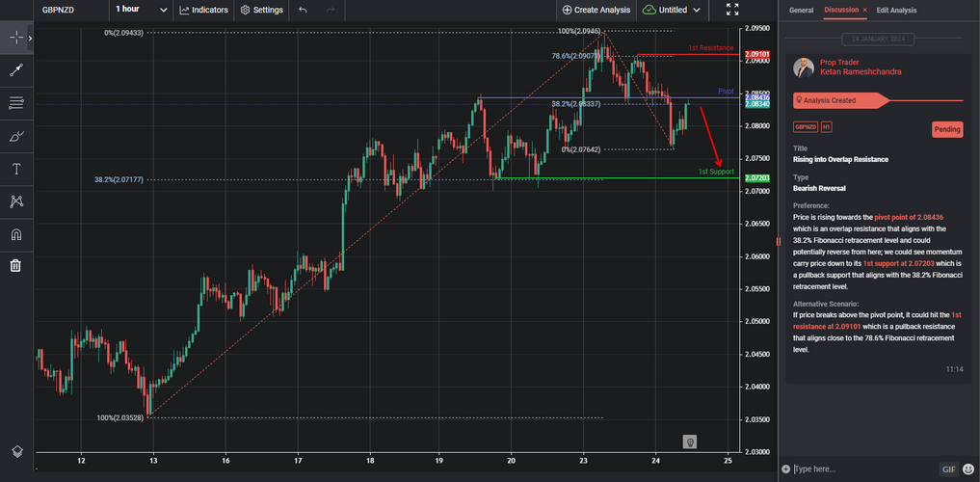Select the brush drawing tool
The image size is (980, 482).
pyautogui.click(x=16, y=136)
